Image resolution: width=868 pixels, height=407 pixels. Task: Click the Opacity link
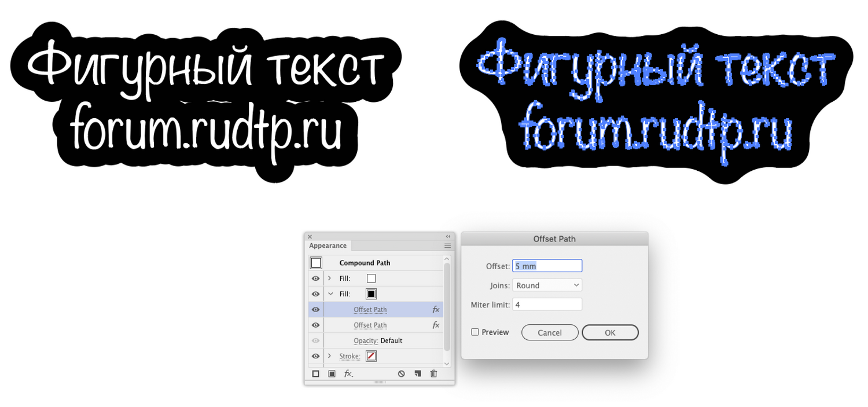[366, 341]
